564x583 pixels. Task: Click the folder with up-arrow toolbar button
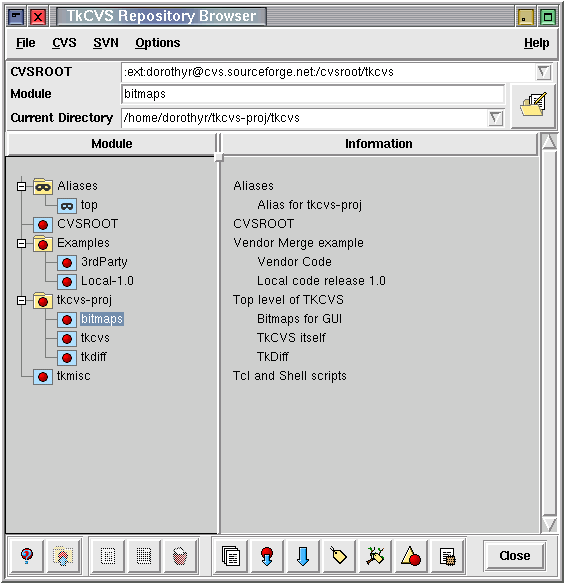(x=63, y=556)
